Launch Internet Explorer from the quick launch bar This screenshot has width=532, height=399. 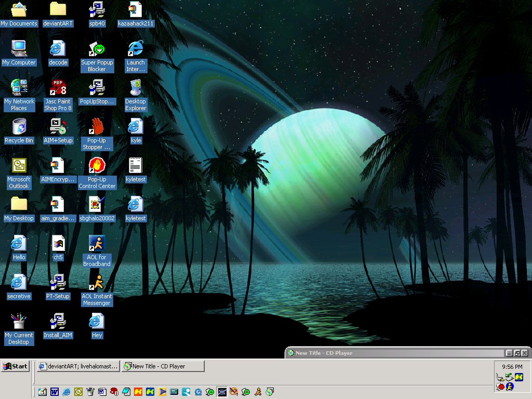point(66,392)
